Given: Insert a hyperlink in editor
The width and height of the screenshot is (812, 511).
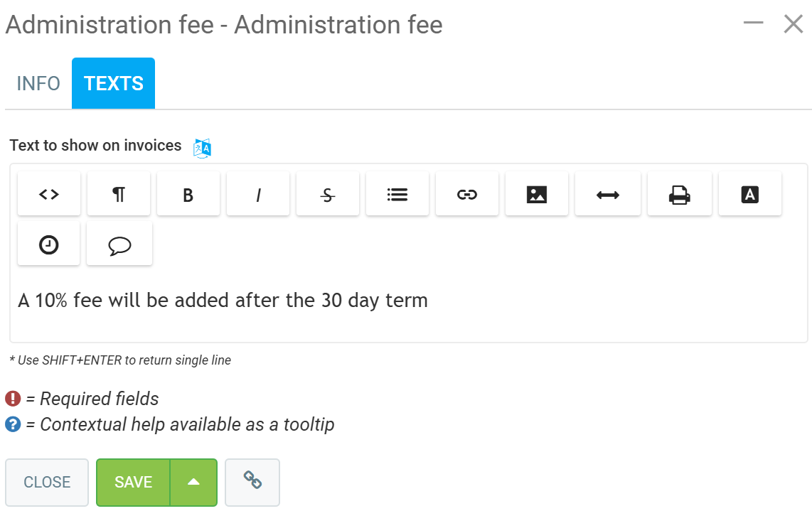Looking at the screenshot, I should [x=467, y=194].
